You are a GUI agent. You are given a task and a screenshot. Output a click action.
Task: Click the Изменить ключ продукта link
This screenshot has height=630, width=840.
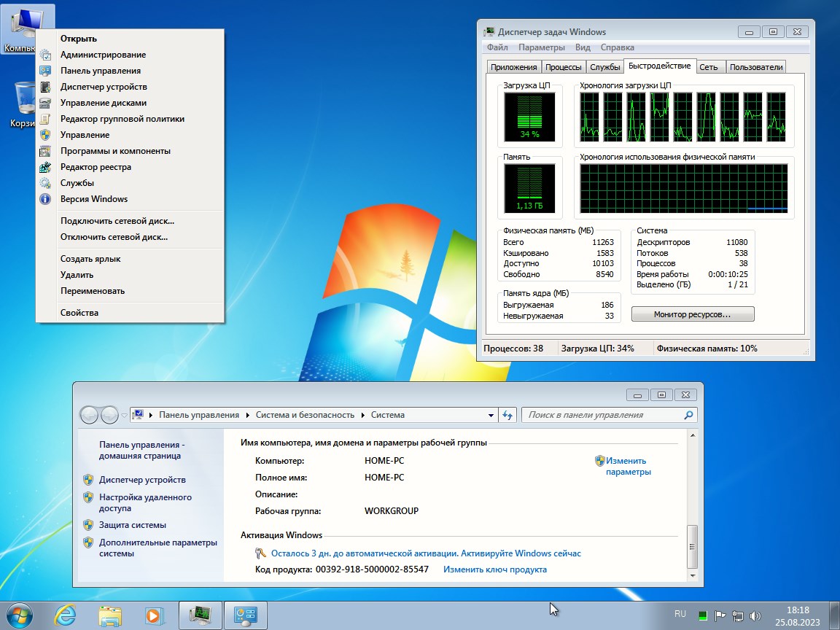tap(495, 569)
